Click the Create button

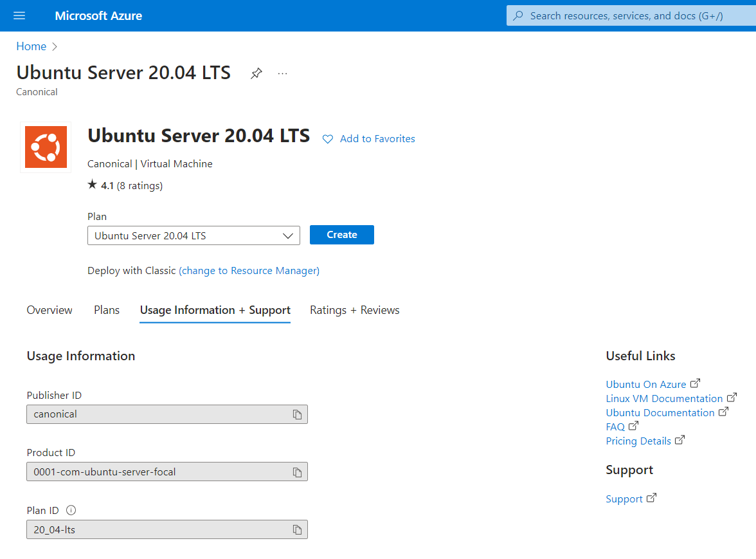click(342, 235)
